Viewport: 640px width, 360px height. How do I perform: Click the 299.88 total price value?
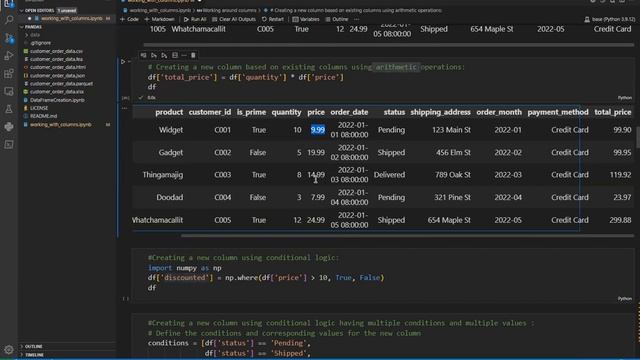tap(620, 220)
